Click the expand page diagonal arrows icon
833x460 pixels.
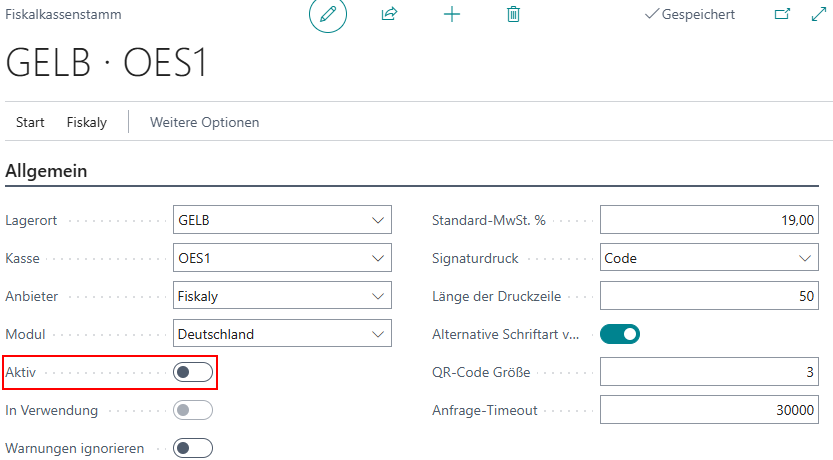(x=817, y=15)
